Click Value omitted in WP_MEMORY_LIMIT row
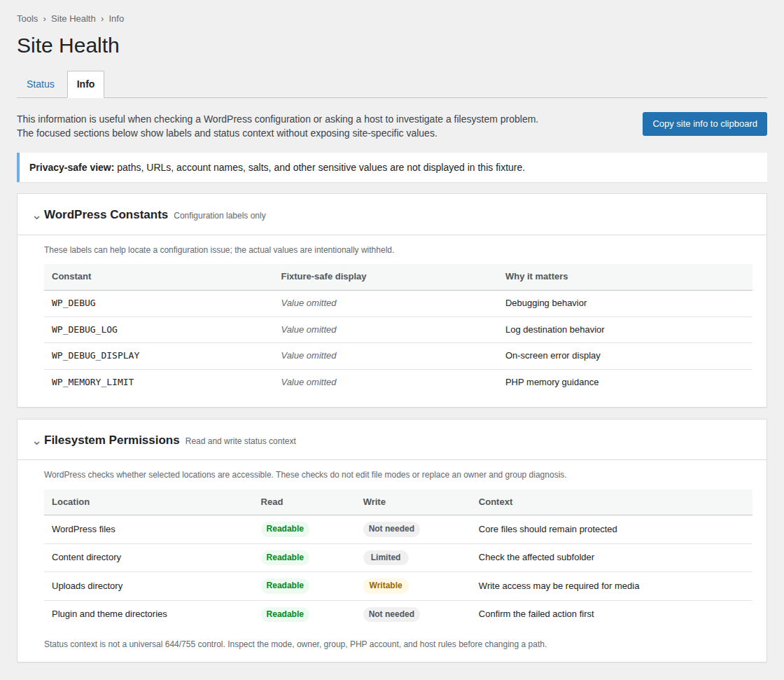Screen dimensions: 784x680 coord(309,382)
